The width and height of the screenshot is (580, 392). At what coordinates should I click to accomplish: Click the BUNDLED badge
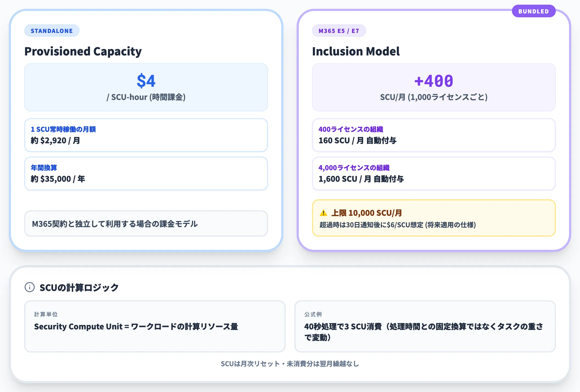[x=534, y=11]
